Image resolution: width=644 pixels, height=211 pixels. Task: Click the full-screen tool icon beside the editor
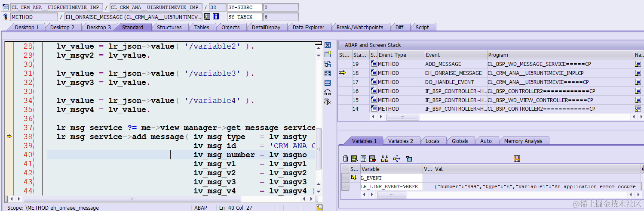(328, 73)
